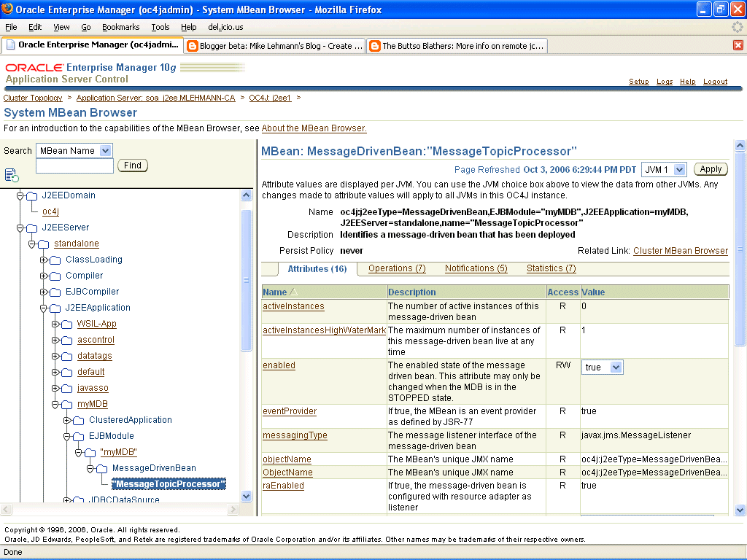The width and height of the screenshot is (747, 560).
Task: Go to Cluster Topology breadcrumb
Action: (33, 98)
